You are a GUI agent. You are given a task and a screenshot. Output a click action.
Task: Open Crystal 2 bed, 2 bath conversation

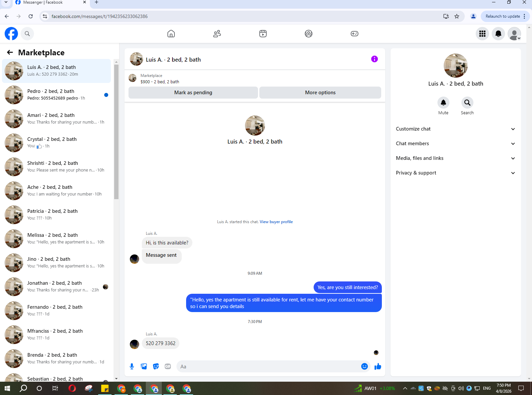57,143
